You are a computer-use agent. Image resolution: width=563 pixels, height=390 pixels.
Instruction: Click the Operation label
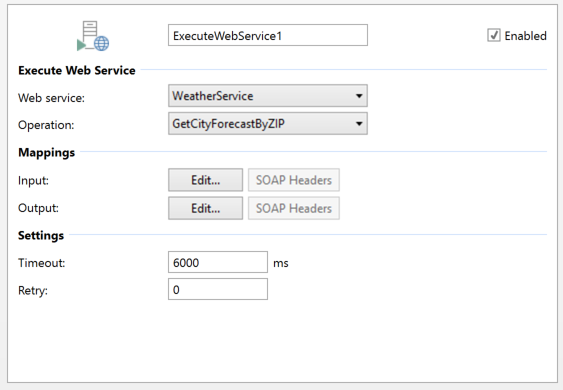(46, 125)
